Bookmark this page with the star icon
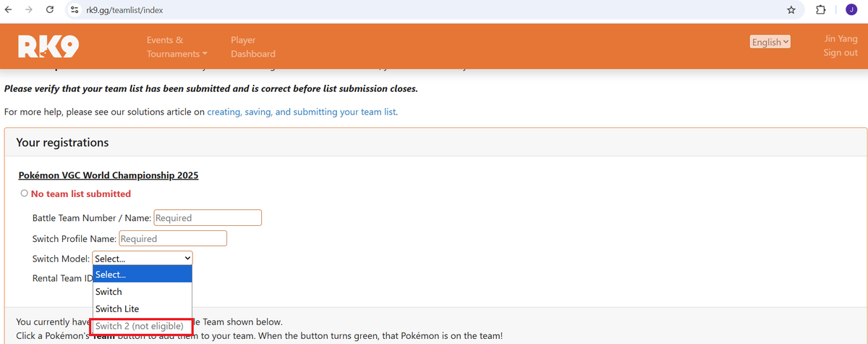 coord(791,10)
